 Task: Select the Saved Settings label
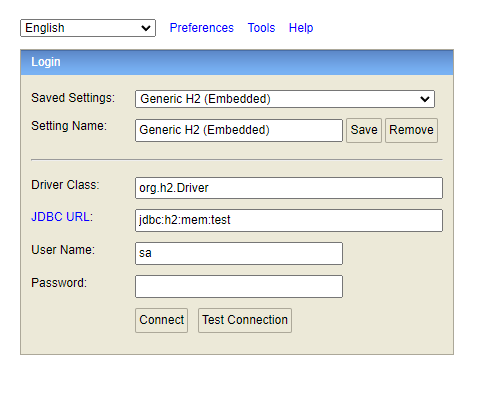(73, 98)
